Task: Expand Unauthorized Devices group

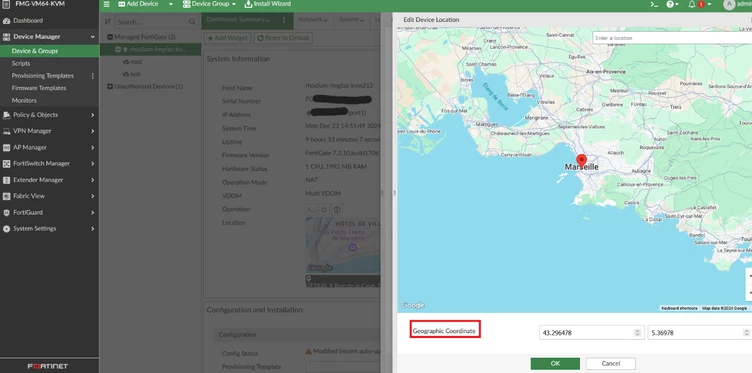Action: [x=110, y=87]
